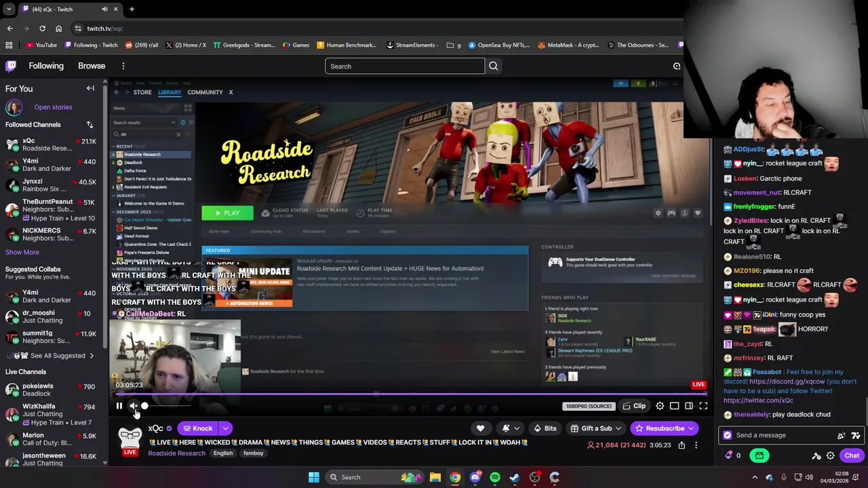Open the NICKMERCS channel in the sidebar
Image resolution: width=868 pixels, height=488 pixels.
pyautogui.click(x=52, y=235)
